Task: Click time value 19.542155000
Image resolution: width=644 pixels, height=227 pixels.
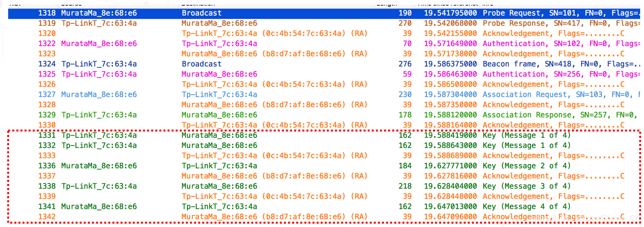Action: tap(451, 33)
